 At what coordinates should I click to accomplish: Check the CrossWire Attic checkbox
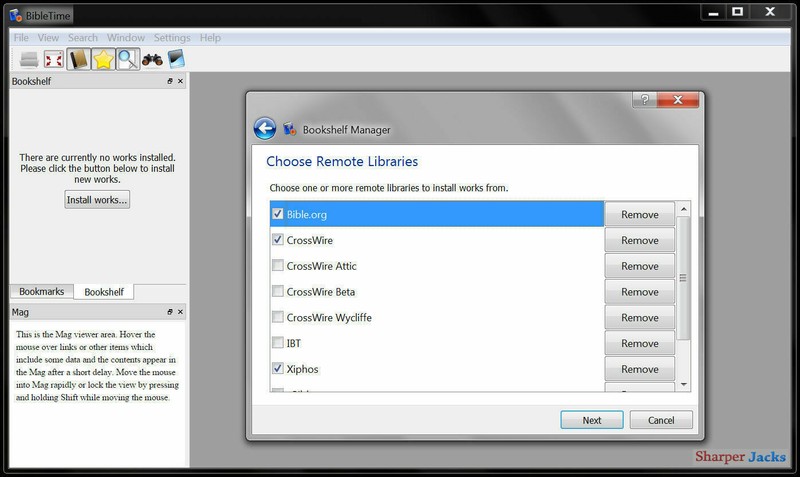(278, 265)
